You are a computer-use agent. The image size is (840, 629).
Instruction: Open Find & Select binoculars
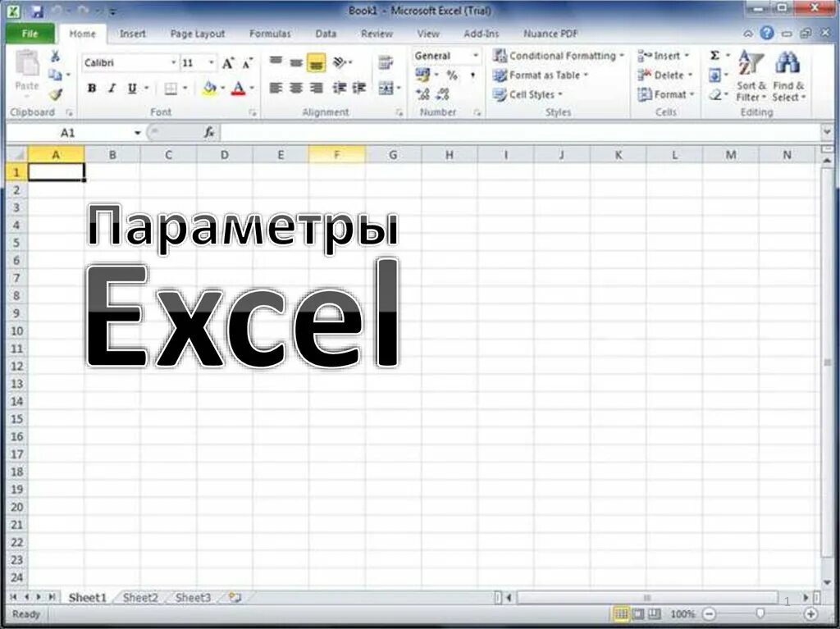[x=788, y=75]
